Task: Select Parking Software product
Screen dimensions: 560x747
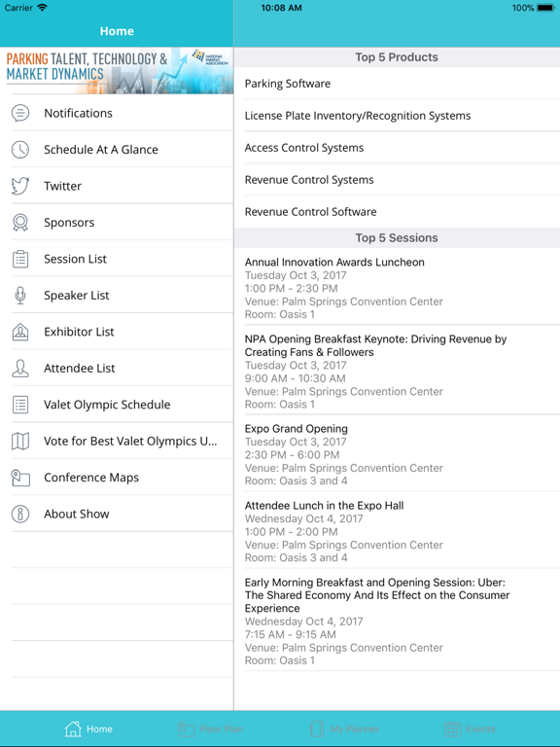Action: tap(397, 84)
